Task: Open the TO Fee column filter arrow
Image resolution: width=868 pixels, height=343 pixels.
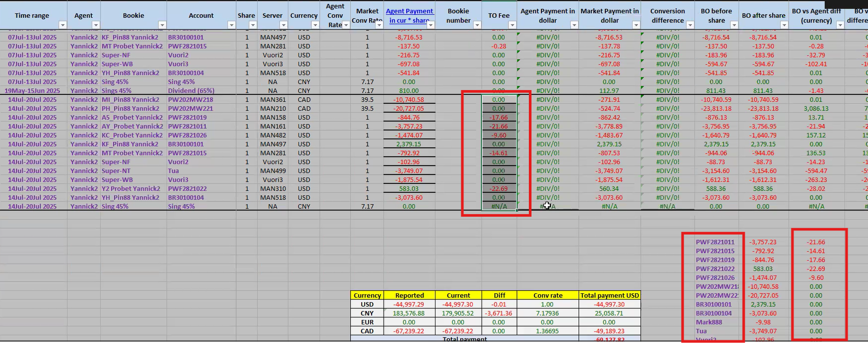Action: [512, 25]
